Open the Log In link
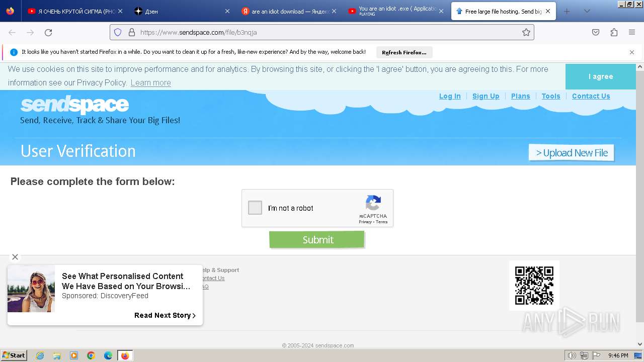 click(450, 96)
